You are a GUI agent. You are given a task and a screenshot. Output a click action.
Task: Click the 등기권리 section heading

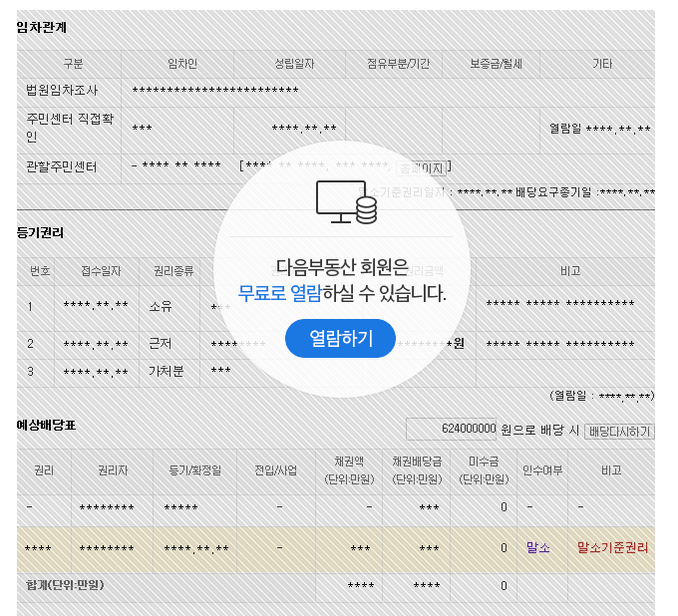pyautogui.click(x=40, y=232)
